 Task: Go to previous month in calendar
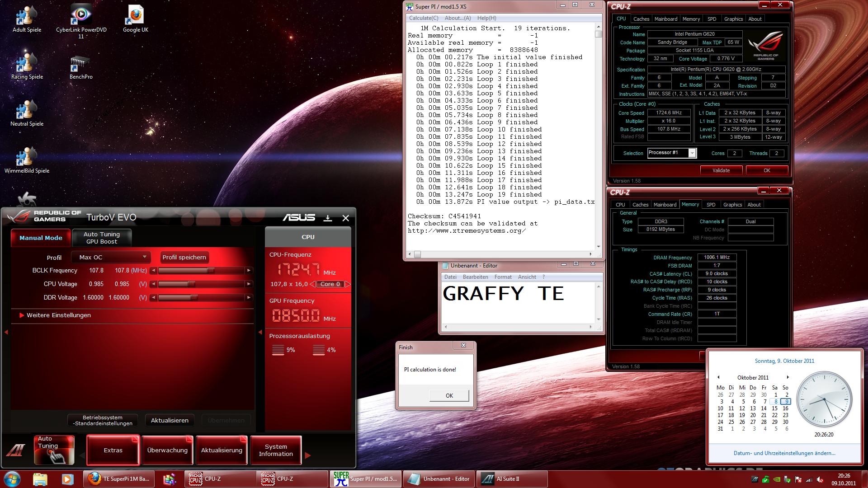(x=718, y=377)
